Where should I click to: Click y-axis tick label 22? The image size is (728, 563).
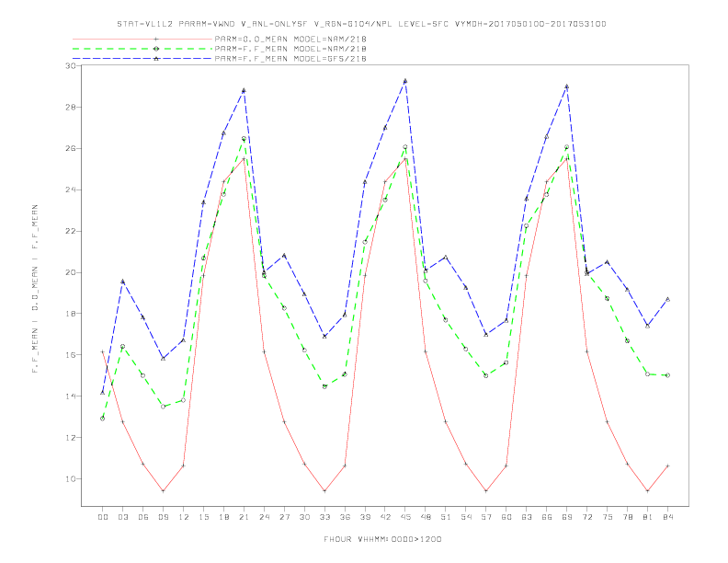click(71, 231)
